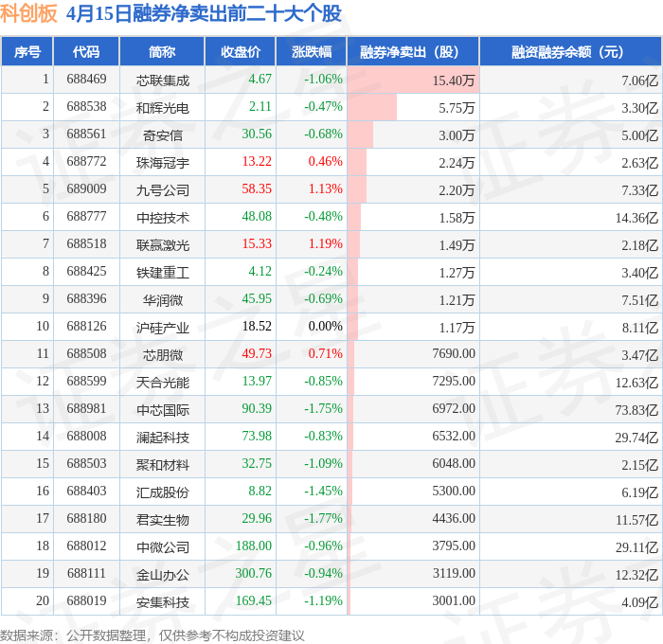
Task: Click the 数据来源 footer note
Action: tap(152, 635)
